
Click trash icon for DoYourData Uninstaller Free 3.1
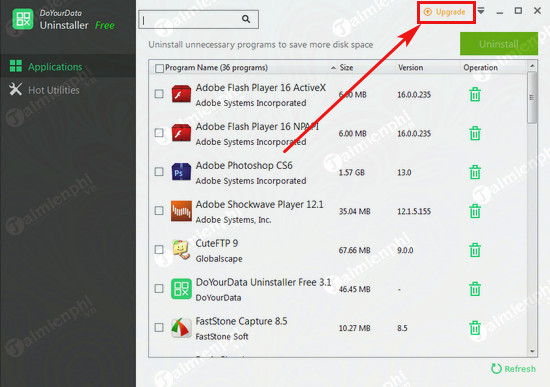(x=475, y=289)
